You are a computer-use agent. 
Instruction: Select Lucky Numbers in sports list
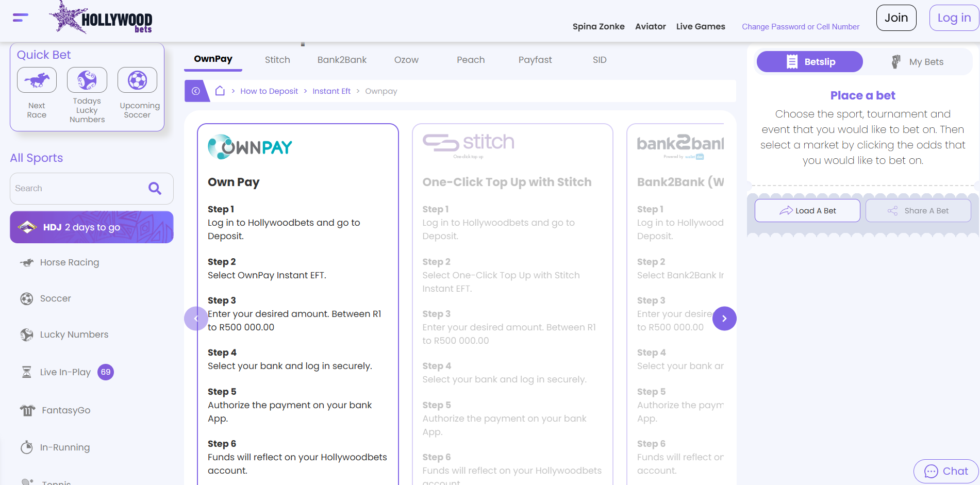[74, 335]
